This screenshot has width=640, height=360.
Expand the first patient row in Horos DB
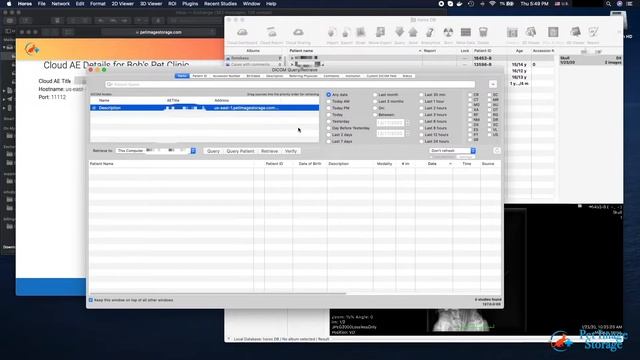coord(292,58)
